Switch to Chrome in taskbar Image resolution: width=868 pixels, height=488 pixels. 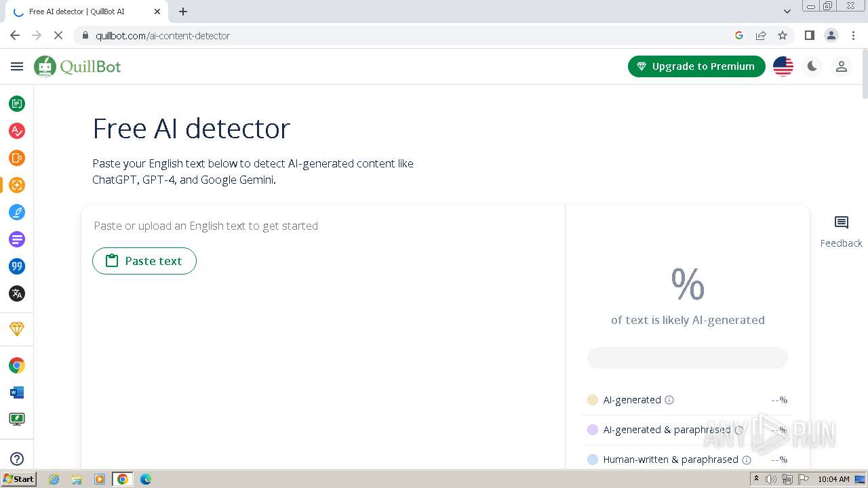(x=123, y=479)
